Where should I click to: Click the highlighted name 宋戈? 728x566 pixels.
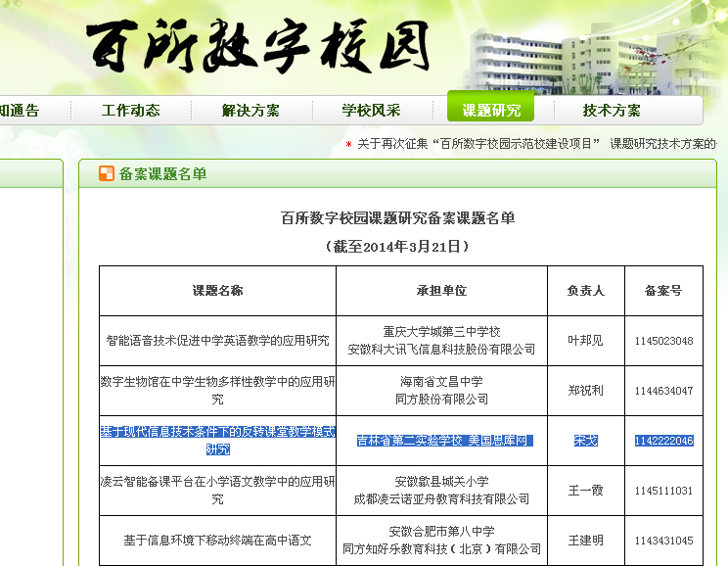[x=585, y=441]
